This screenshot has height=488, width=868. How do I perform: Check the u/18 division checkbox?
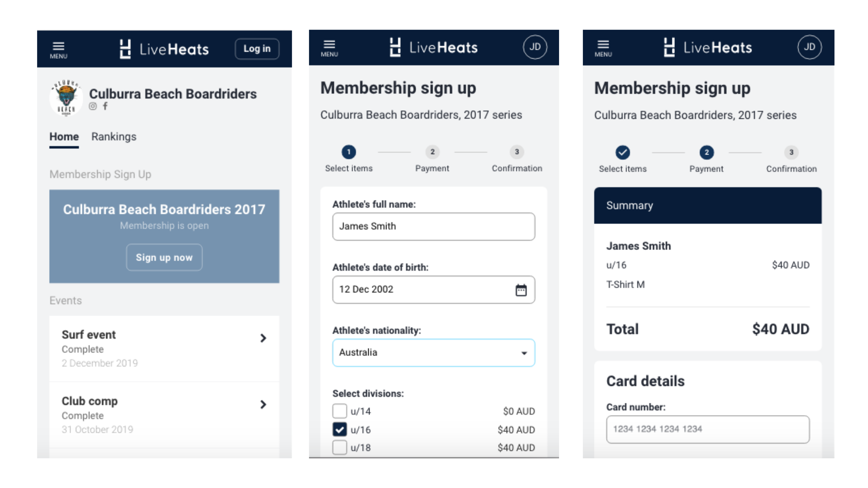pyautogui.click(x=339, y=448)
